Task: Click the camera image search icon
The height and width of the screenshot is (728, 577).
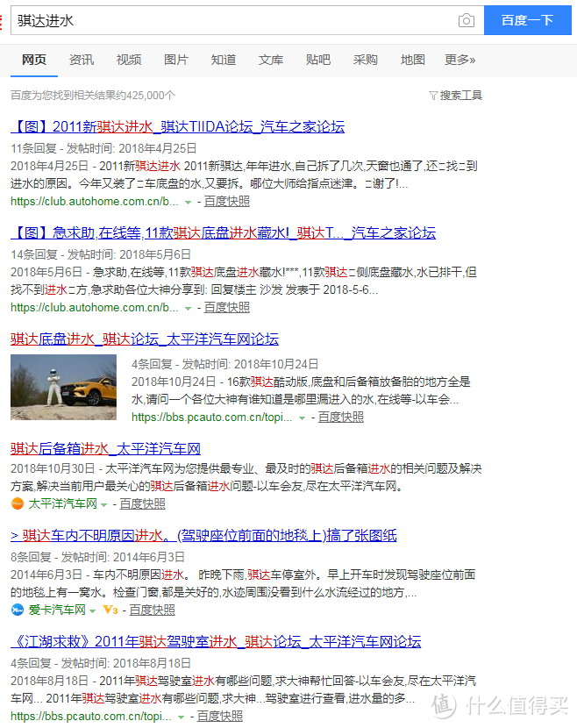Action: (466, 20)
